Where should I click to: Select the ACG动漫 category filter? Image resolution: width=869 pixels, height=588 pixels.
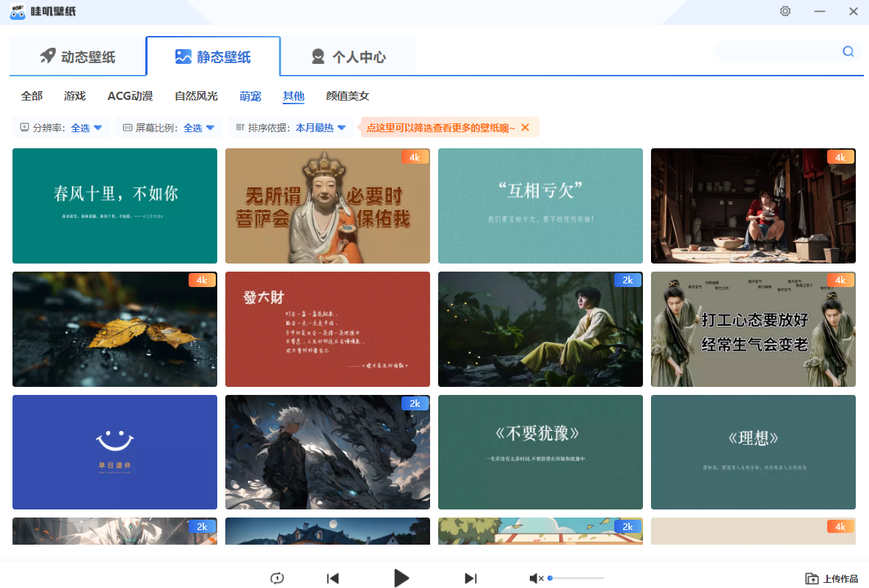point(130,95)
